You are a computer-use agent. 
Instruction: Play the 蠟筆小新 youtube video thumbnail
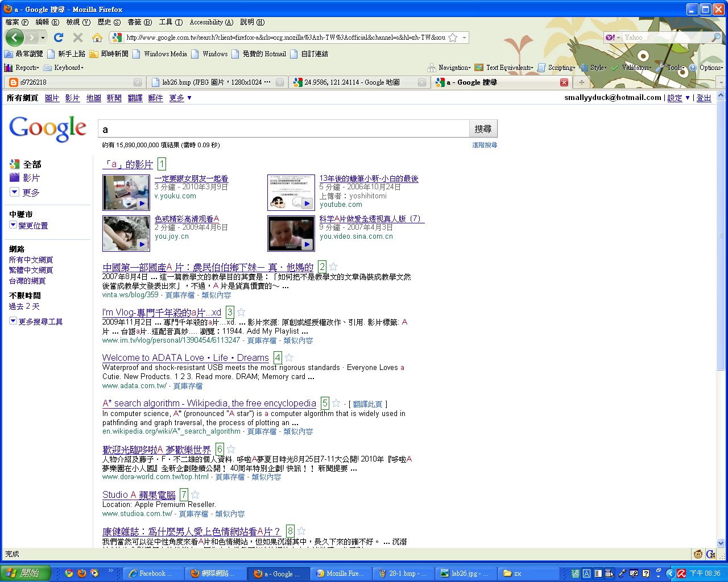pos(291,193)
